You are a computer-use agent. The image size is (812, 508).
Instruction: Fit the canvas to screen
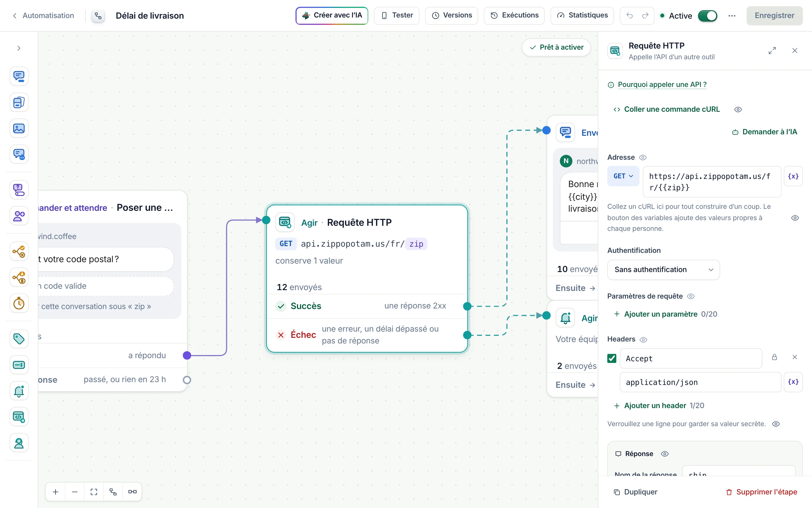tap(94, 492)
